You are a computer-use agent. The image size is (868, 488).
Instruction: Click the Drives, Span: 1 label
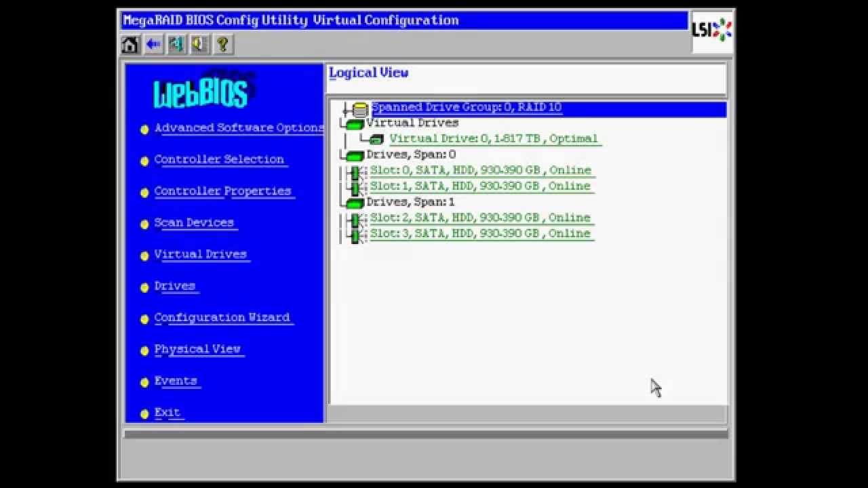[x=410, y=202]
